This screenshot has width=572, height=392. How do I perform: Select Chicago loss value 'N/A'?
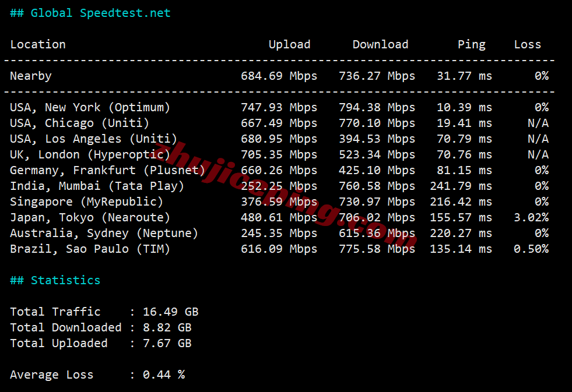point(538,123)
